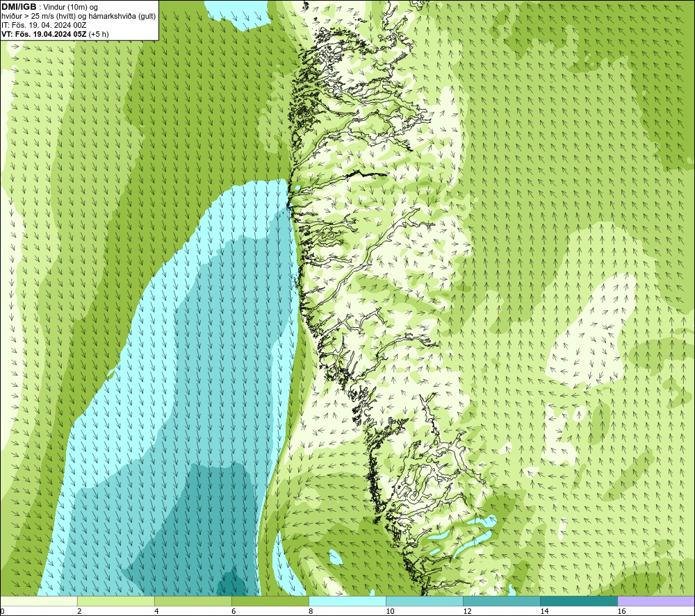Screen dimensions: 695x616
Task: Click the 'Vindur (10m) og' text
Action: pyautogui.click(x=70, y=8)
